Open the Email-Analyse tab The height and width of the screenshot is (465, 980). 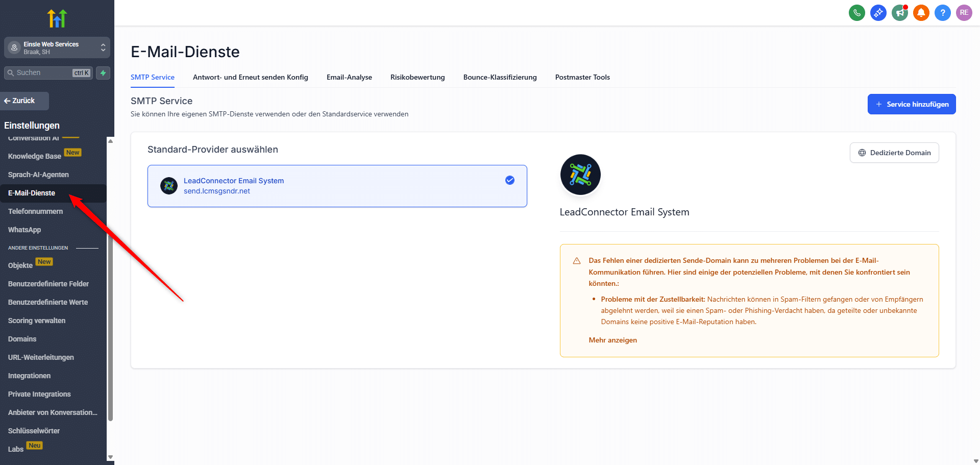tap(349, 77)
